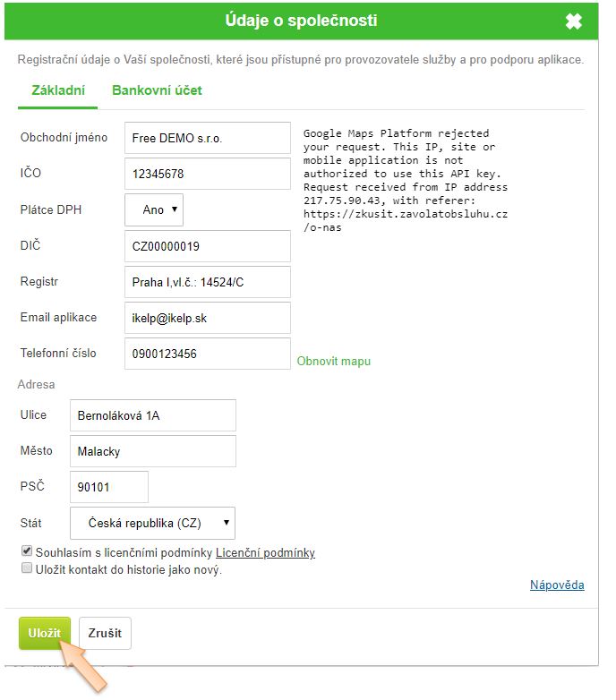
Task: Select the Telefonní číslo field
Action: pos(207,354)
